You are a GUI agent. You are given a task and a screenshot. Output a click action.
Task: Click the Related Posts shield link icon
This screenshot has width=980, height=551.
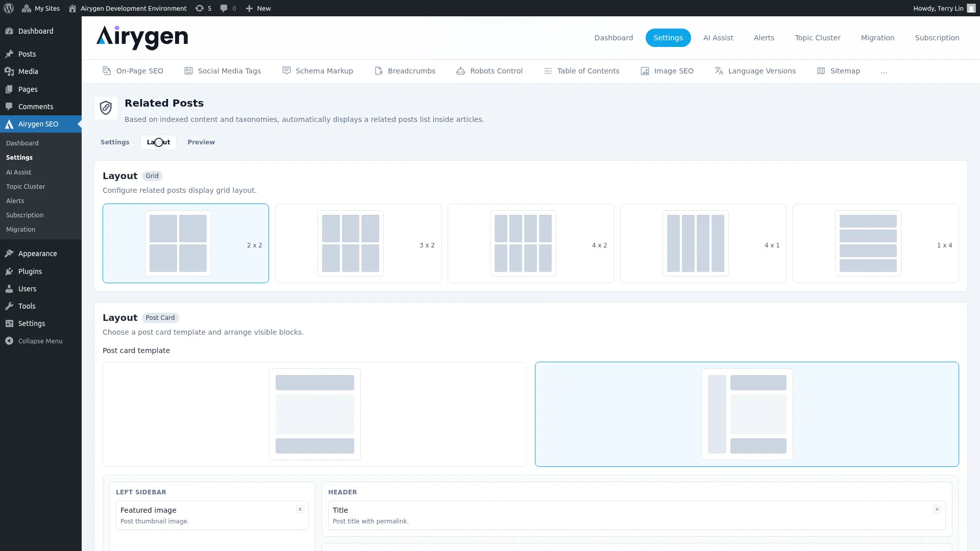tap(106, 108)
